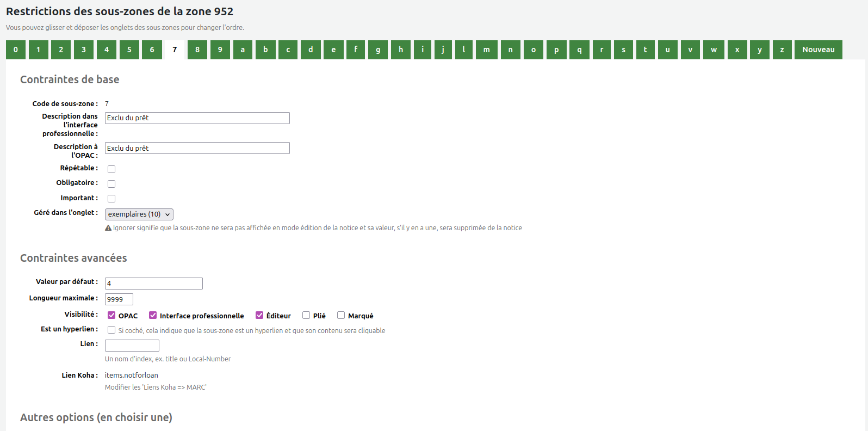Check the Marqué visibility checkbox

[341, 315]
